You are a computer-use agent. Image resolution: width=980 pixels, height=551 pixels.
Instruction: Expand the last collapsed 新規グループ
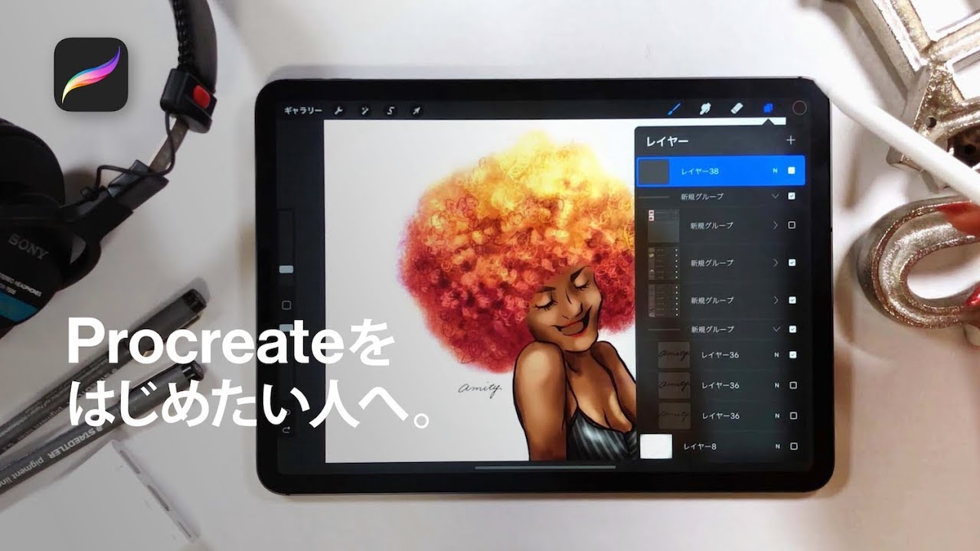click(x=775, y=300)
